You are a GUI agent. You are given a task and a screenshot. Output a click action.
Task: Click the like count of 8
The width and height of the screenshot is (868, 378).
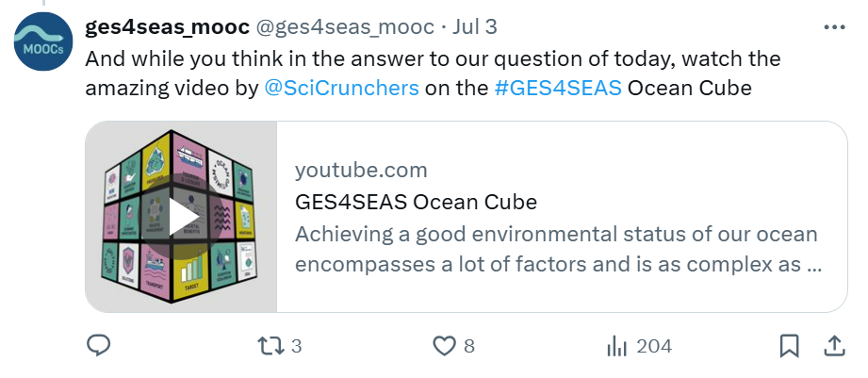click(x=468, y=346)
